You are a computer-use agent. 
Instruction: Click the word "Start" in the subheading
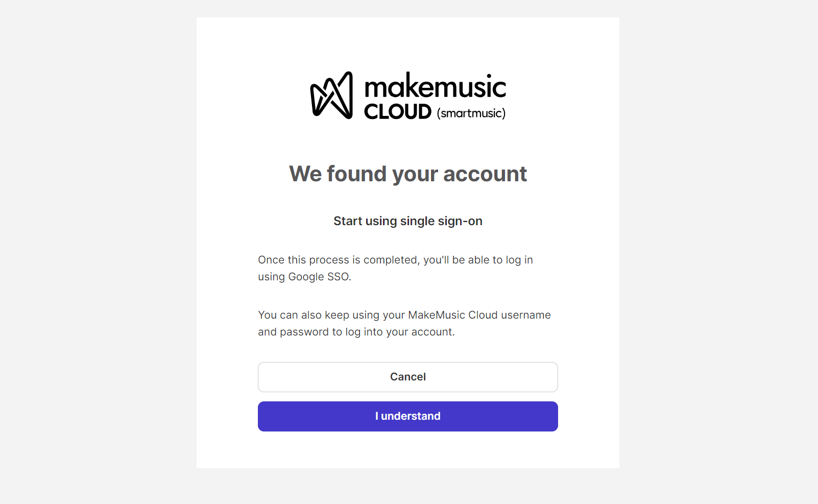pos(348,221)
